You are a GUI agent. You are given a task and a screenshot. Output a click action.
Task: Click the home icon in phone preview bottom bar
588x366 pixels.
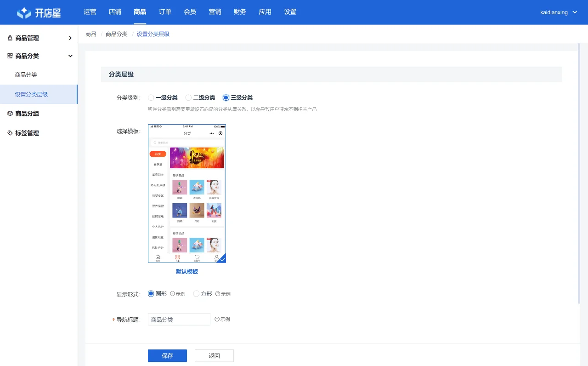click(158, 257)
